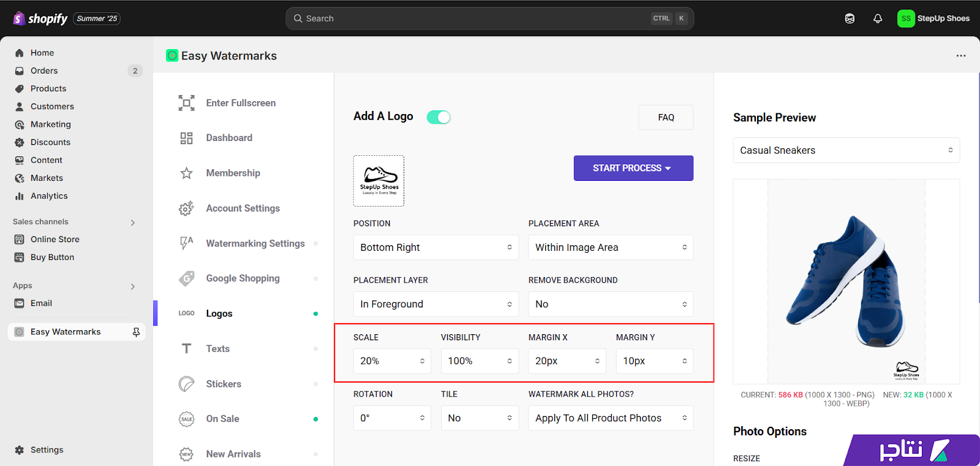Open Account Settings gear icon

[x=186, y=208]
